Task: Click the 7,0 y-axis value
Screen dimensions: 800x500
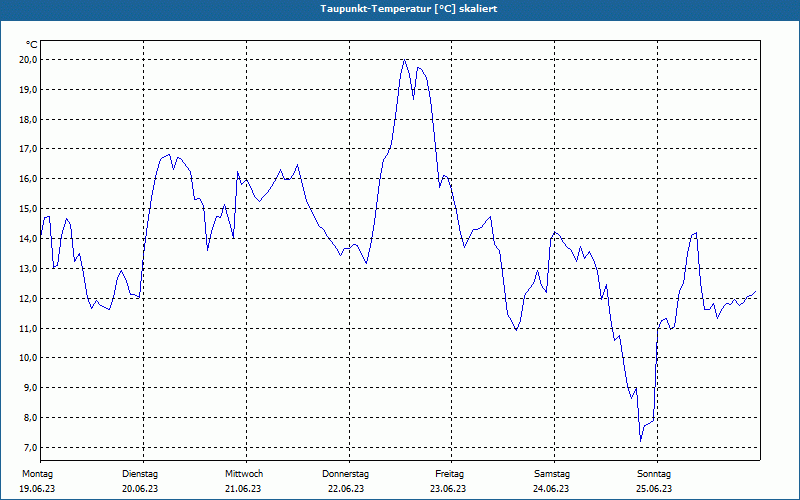Action: [30, 447]
